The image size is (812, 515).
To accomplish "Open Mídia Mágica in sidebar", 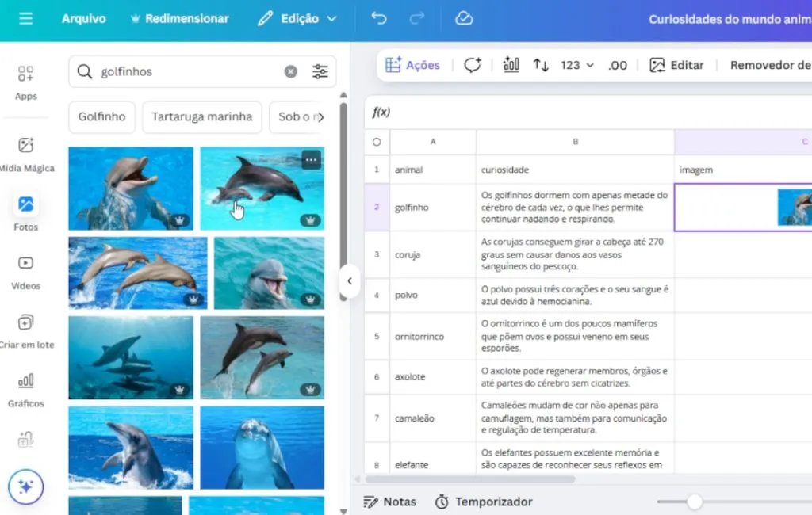I will (26, 154).
